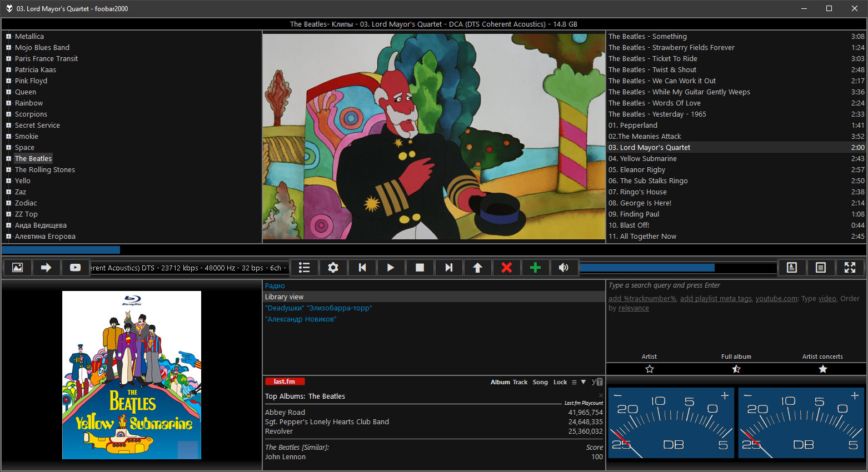Open the last.fm panel dropdown triangle
The width and height of the screenshot is (868, 472).
(583, 382)
